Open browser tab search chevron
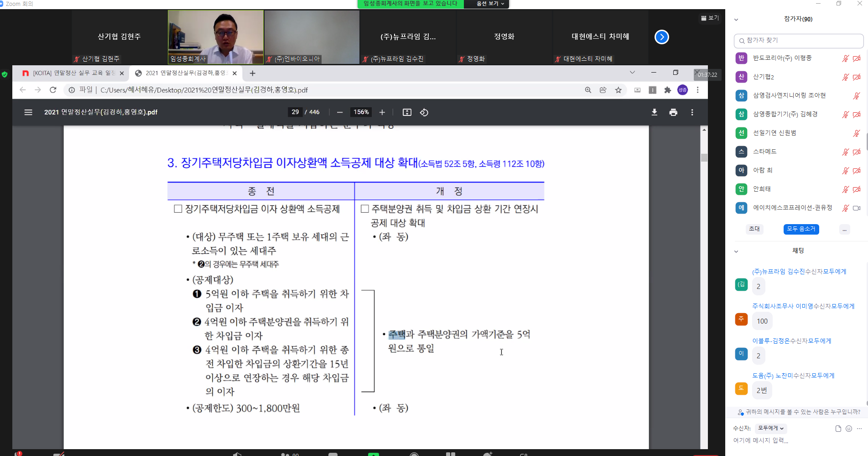 (632, 73)
